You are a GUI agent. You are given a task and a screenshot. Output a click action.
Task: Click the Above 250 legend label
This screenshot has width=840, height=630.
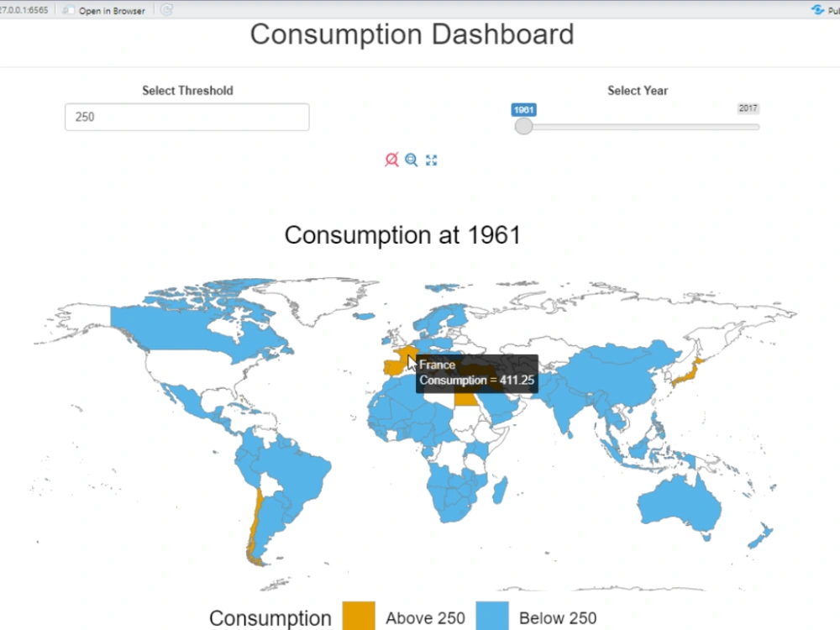coord(425,617)
